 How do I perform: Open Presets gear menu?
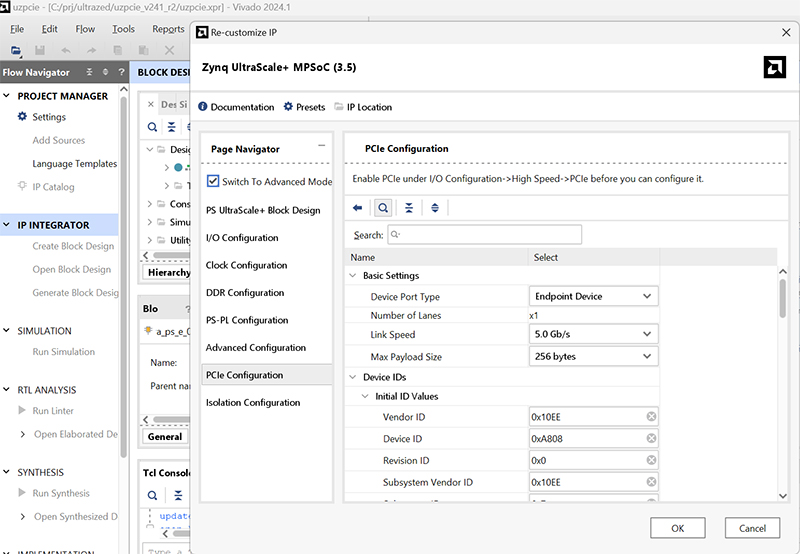tap(289, 107)
